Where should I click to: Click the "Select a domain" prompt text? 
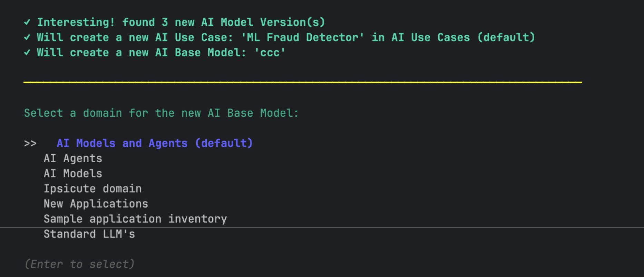[161, 113]
